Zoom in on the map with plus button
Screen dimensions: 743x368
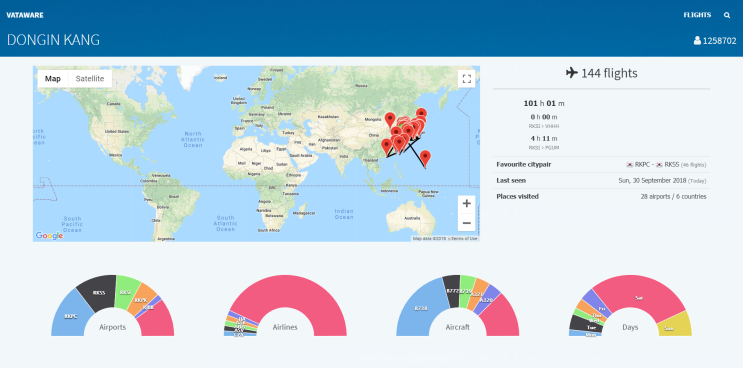466,204
